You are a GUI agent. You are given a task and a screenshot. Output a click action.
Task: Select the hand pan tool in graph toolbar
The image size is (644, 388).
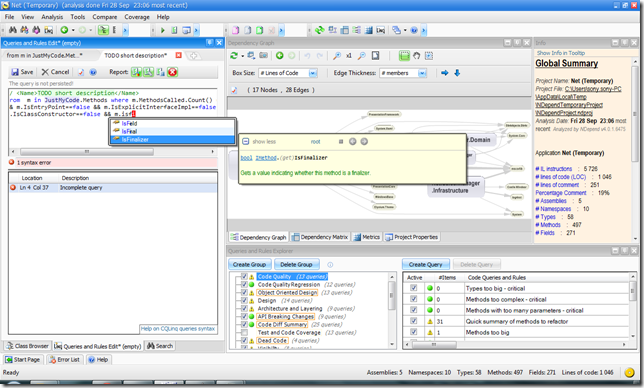pyautogui.click(x=416, y=56)
